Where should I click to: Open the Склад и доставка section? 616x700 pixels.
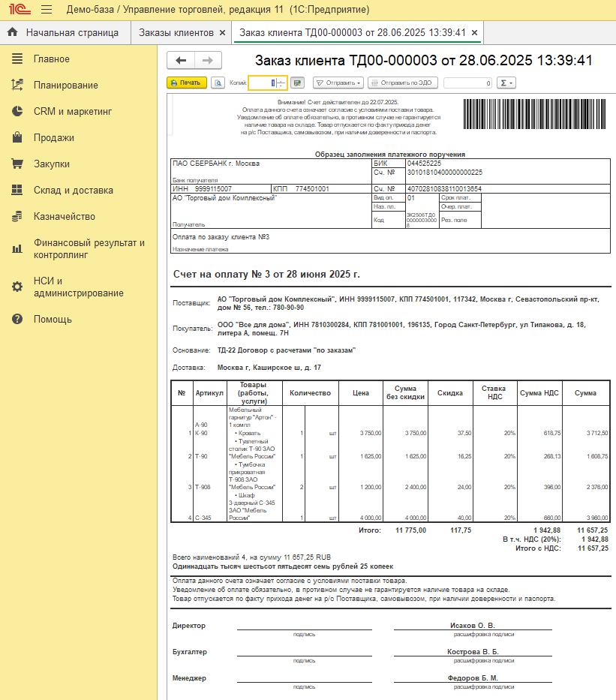79,190
